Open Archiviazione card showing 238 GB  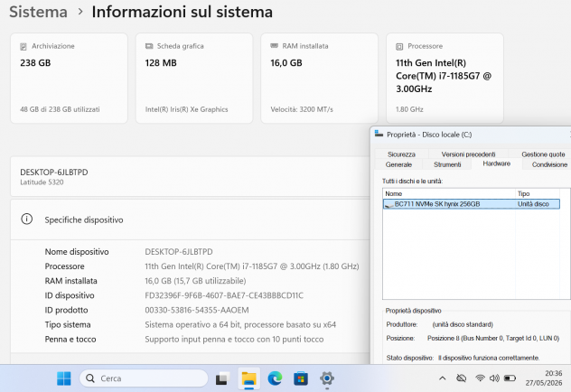click(x=70, y=79)
